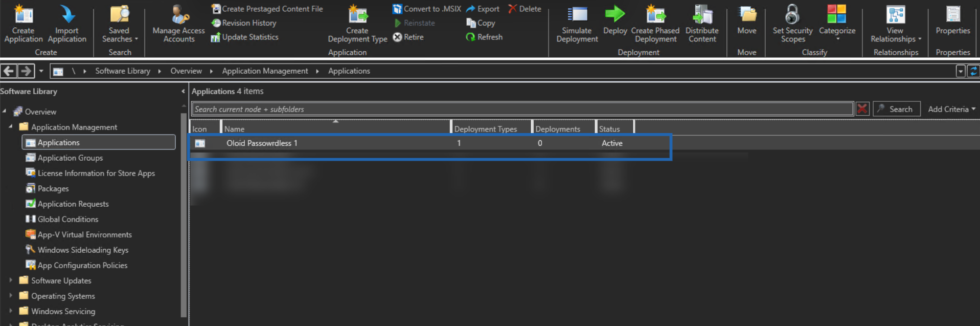Select Global Conditions node
This screenshot has width=980, height=326.
(x=68, y=219)
